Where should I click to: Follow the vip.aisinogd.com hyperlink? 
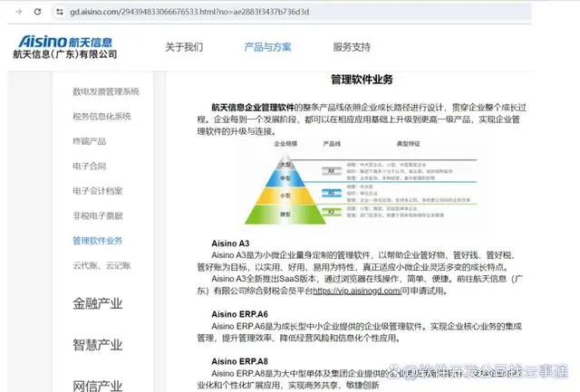(357, 291)
